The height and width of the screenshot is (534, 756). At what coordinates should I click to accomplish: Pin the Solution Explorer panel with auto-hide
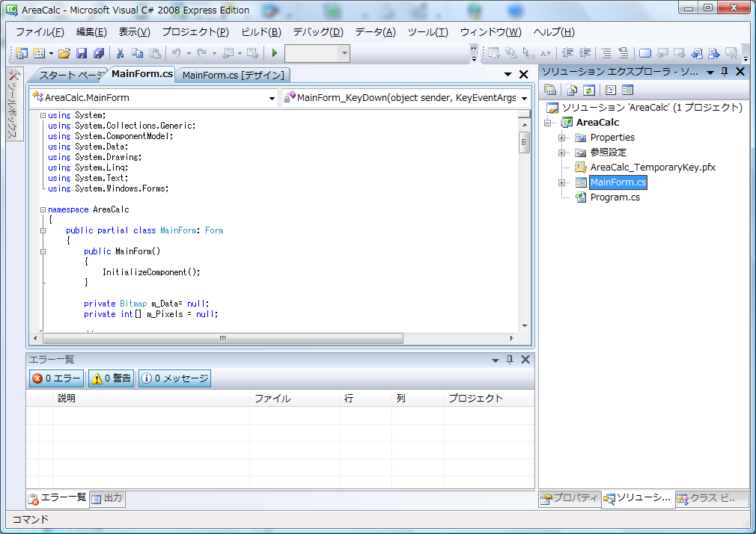click(724, 73)
